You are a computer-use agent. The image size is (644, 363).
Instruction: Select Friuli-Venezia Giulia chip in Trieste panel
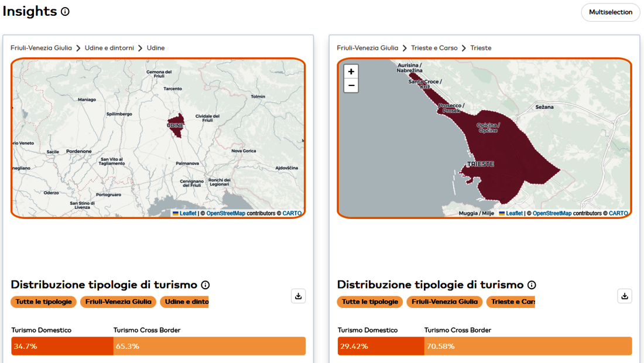point(444,302)
